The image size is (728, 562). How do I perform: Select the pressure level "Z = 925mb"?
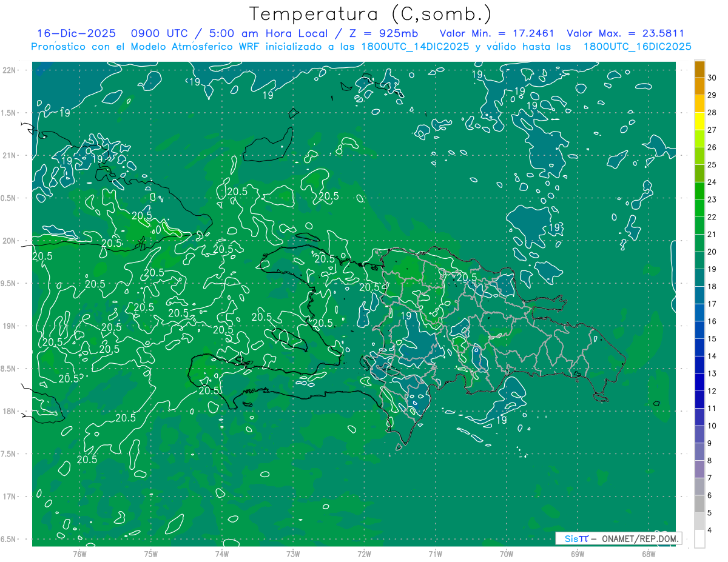[x=383, y=34]
